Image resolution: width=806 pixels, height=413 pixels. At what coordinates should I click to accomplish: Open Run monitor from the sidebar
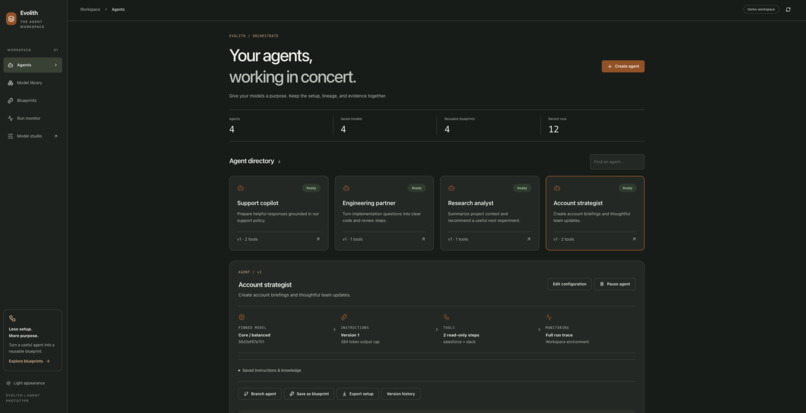click(x=33, y=118)
